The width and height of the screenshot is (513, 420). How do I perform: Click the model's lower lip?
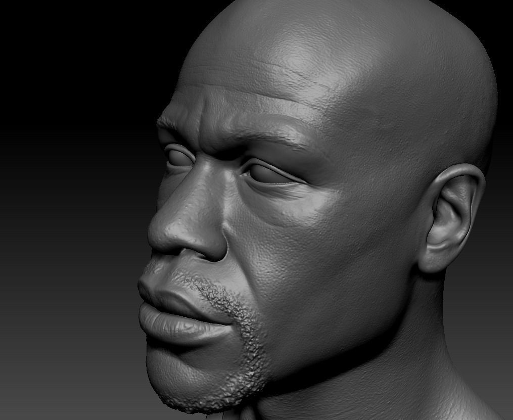pos(182,324)
